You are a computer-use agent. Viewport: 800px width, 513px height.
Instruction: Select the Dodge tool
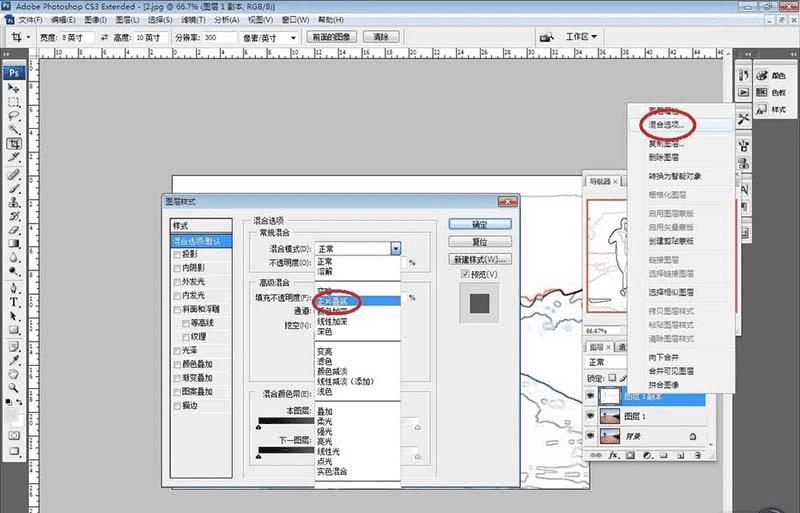(x=14, y=271)
